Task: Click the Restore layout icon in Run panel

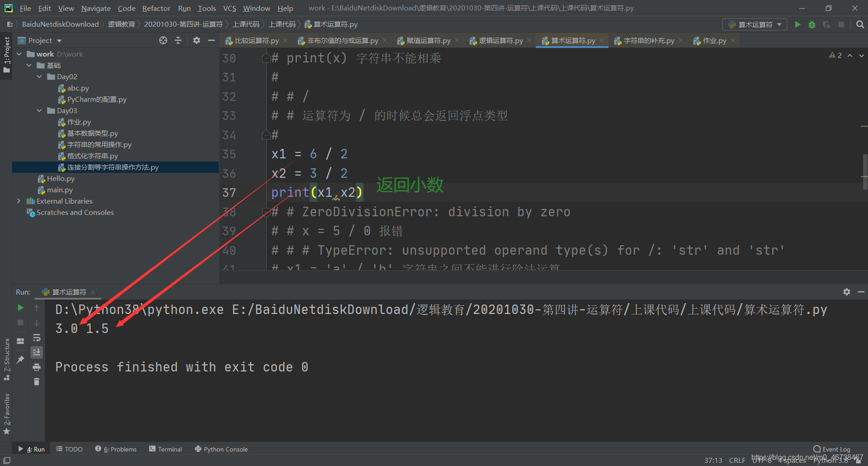Action: 20,341
